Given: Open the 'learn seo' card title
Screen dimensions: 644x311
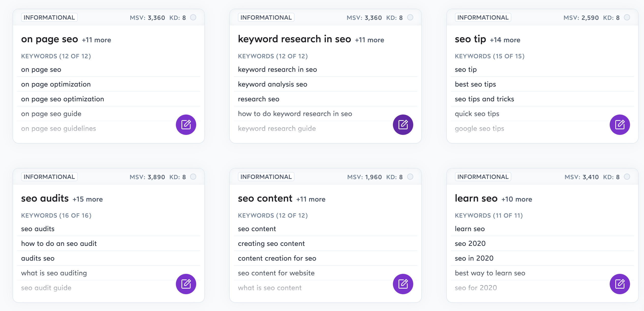Looking at the screenshot, I should [x=476, y=199].
